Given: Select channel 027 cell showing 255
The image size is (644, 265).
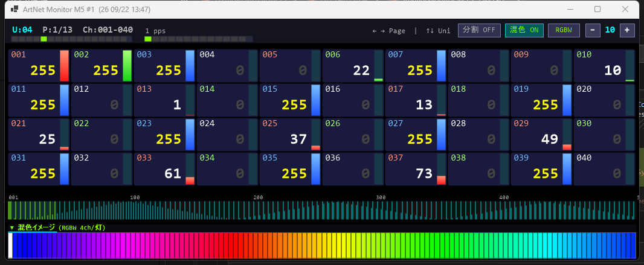Looking at the screenshot, I should pyautogui.click(x=416, y=135).
